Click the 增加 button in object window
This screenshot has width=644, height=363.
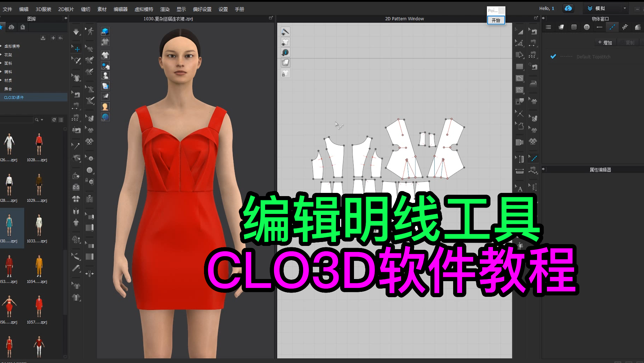tap(605, 42)
